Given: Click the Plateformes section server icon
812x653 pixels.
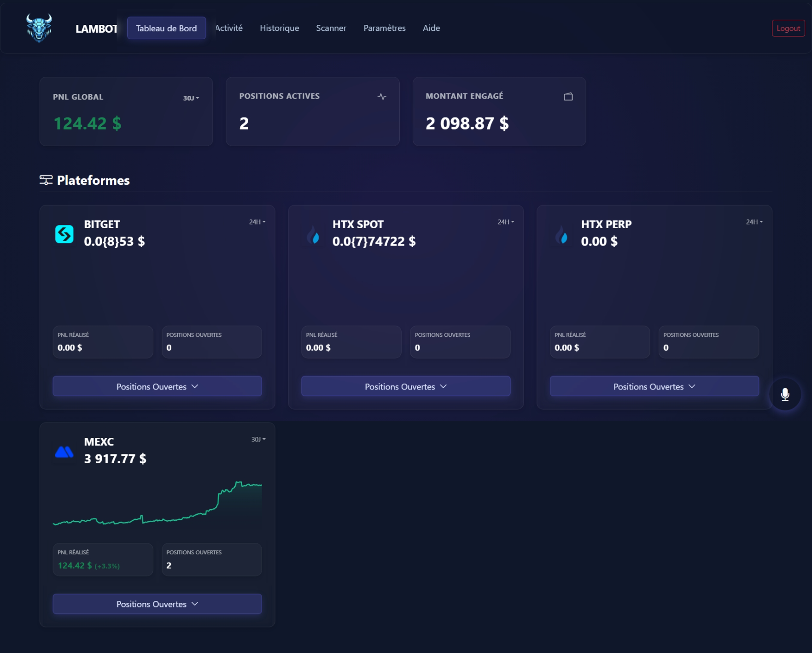Looking at the screenshot, I should pyautogui.click(x=46, y=180).
